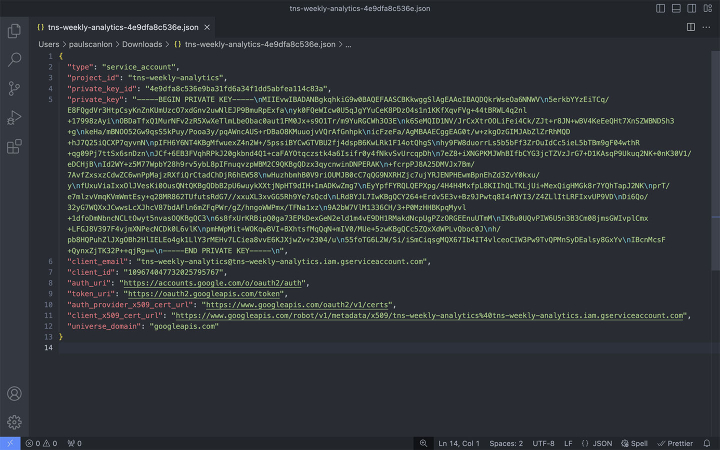720x450 pixels.
Task: Toggle the secondary side bar layout icon
Action: [x=692, y=8]
